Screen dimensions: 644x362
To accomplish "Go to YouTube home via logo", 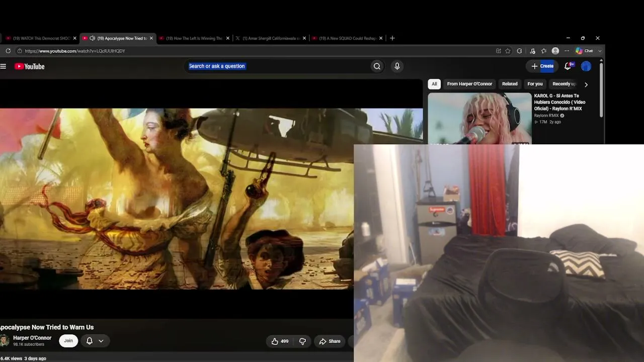I will pos(30,66).
